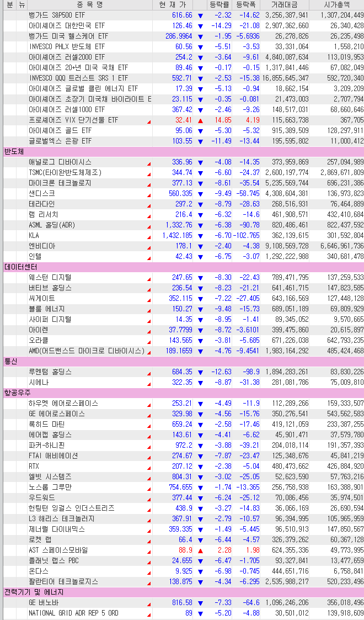This screenshot has height=620, width=364.
Task: Click the blue down arrow in 록히드 마틴 row
Action: [200, 425]
